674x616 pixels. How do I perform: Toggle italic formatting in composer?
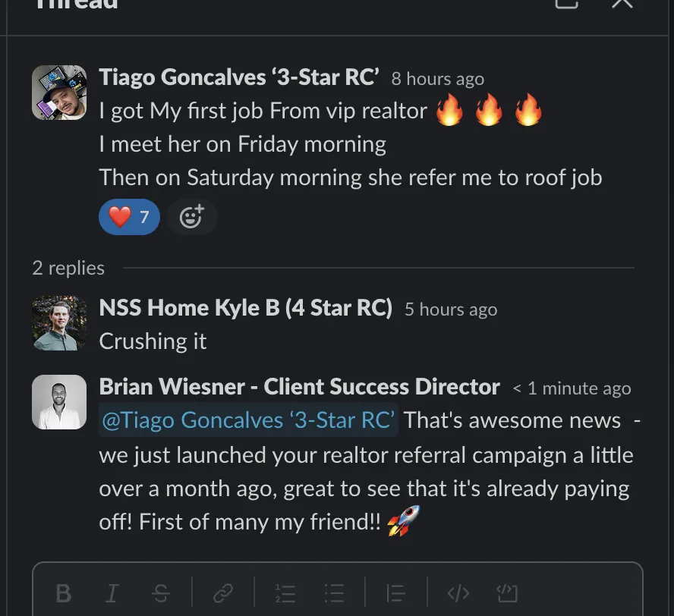[112, 593]
